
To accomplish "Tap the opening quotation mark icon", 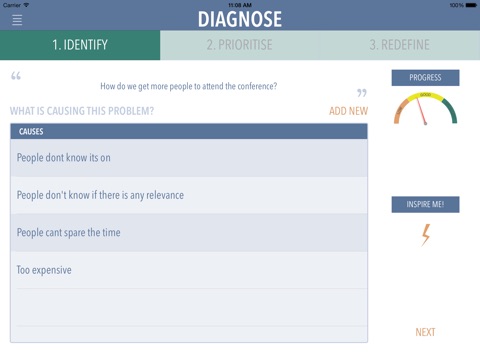I will pos(16,76).
